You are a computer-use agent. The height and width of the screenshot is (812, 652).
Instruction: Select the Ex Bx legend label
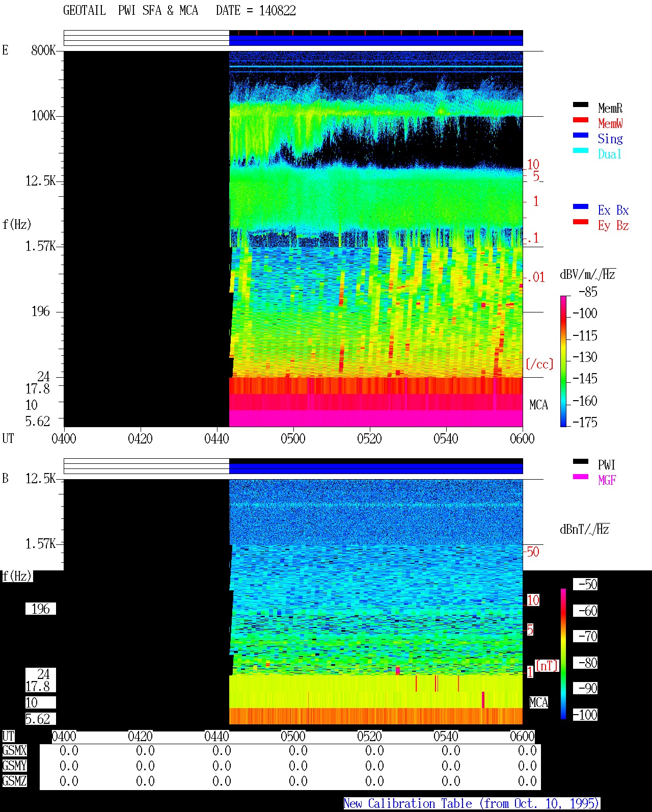pos(613,210)
